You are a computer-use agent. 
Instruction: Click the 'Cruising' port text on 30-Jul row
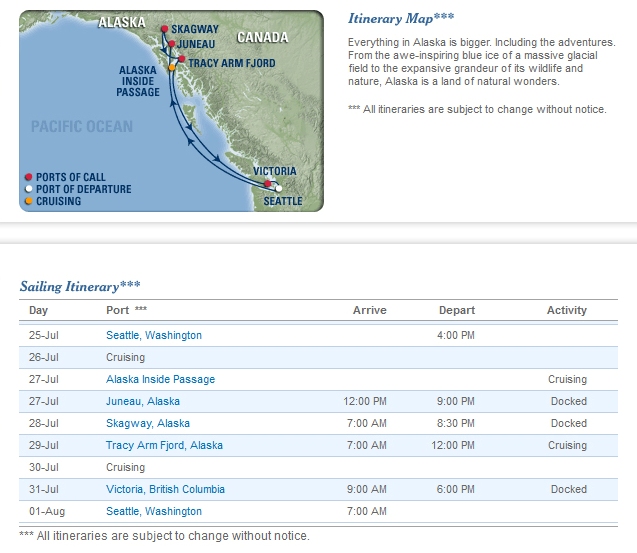pos(126,467)
